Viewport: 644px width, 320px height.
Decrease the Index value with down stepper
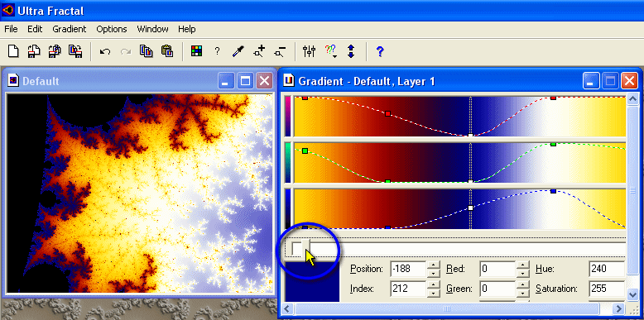click(433, 293)
